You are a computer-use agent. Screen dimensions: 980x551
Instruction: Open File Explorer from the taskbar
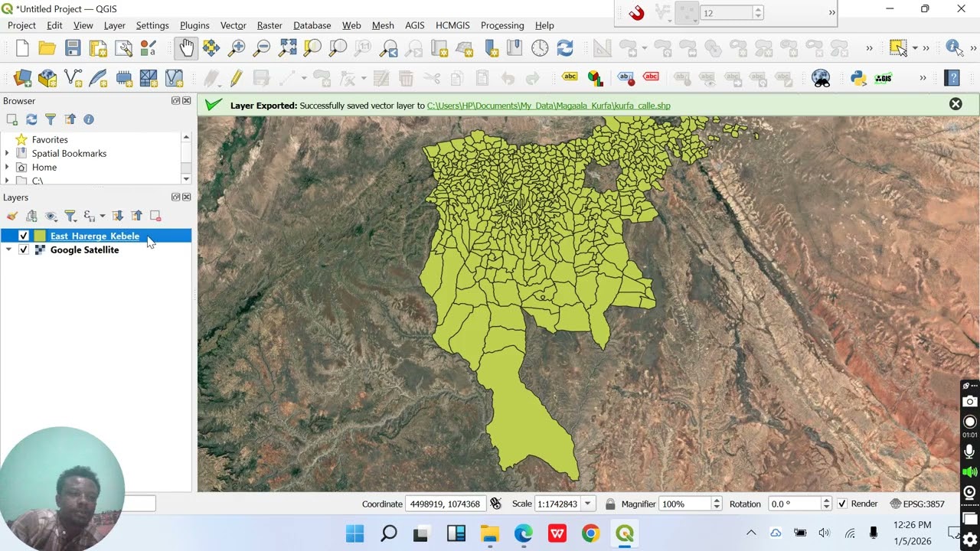pos(490,533)
